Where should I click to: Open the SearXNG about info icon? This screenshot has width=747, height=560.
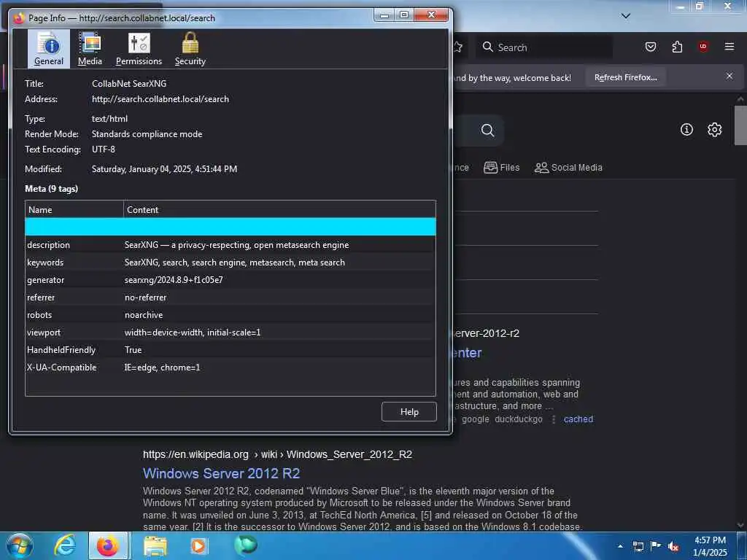point(686,130)
